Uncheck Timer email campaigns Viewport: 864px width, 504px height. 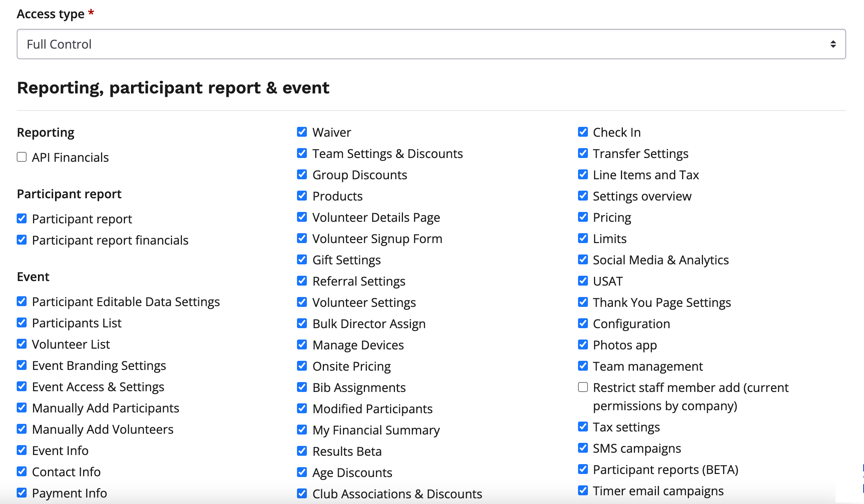tap(583, 490)
